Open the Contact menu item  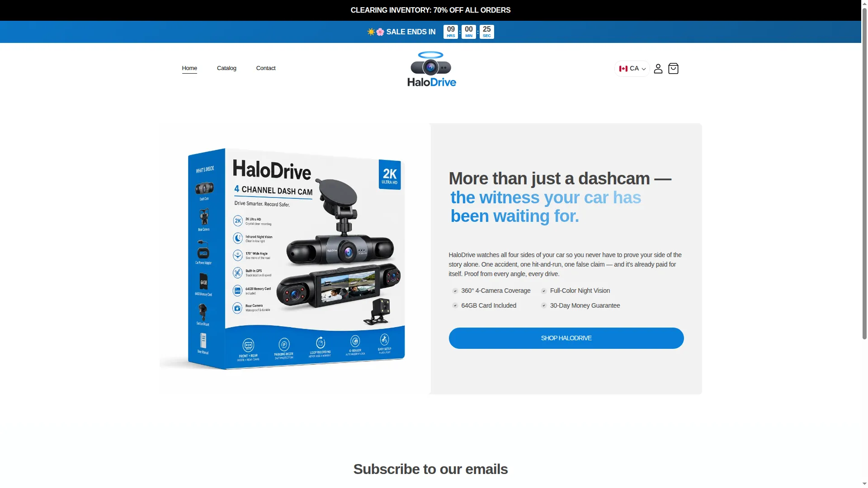(266, 68)
